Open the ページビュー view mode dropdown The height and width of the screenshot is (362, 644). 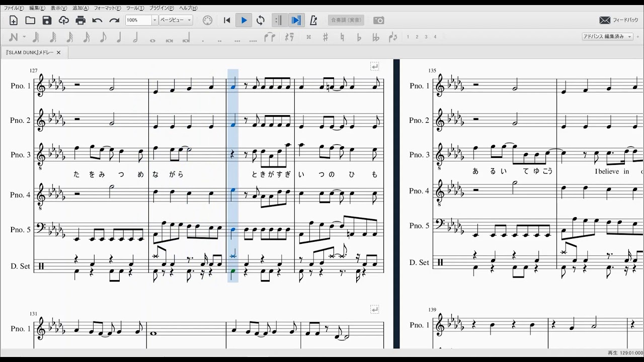176,20
